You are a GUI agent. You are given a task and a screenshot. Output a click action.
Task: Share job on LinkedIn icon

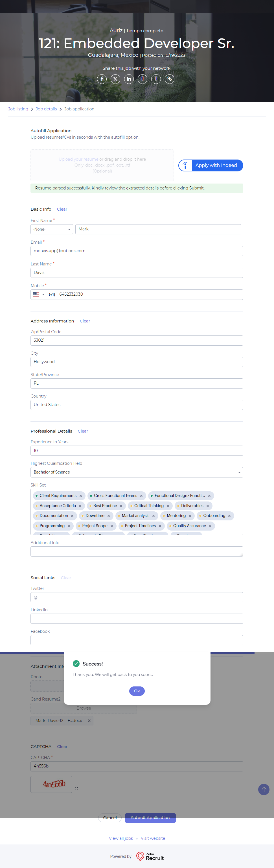[129, 79]
